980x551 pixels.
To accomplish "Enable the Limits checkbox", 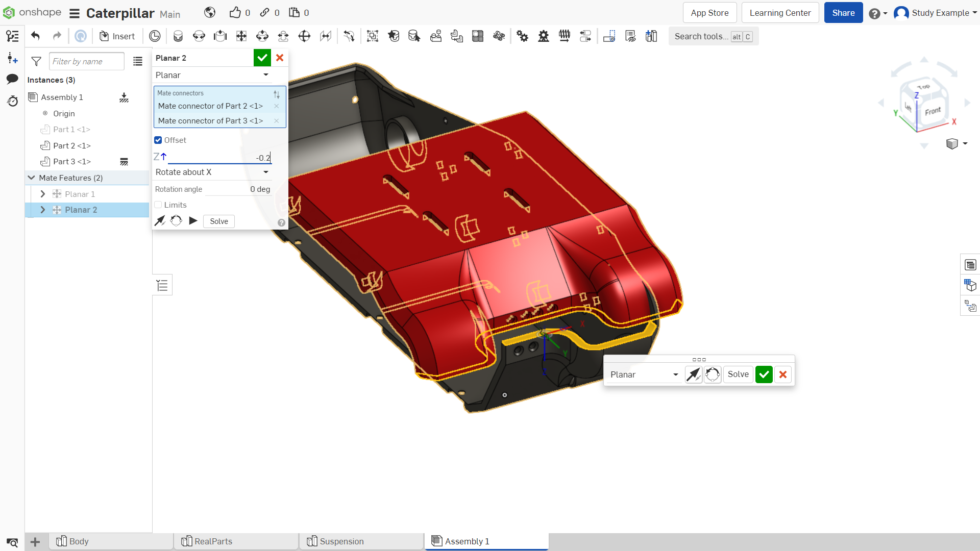I will tap(158, 205).
